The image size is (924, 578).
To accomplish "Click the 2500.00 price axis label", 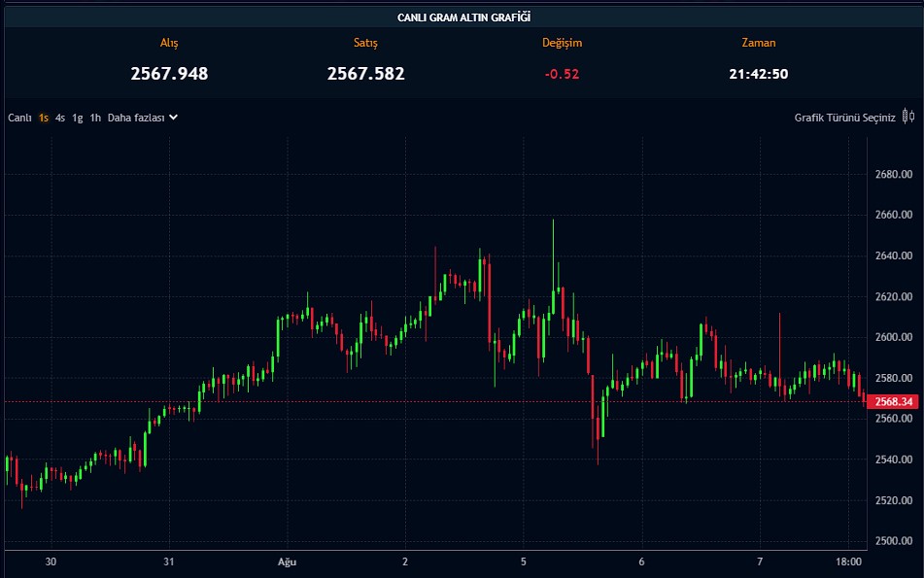I will pyautogui.click(x=893, y=541).
